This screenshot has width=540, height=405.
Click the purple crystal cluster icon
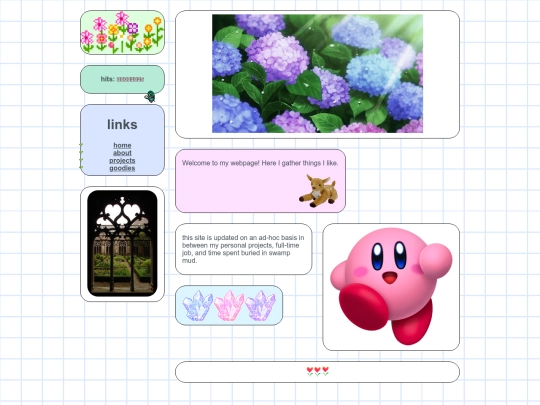(x=261, y=305)
